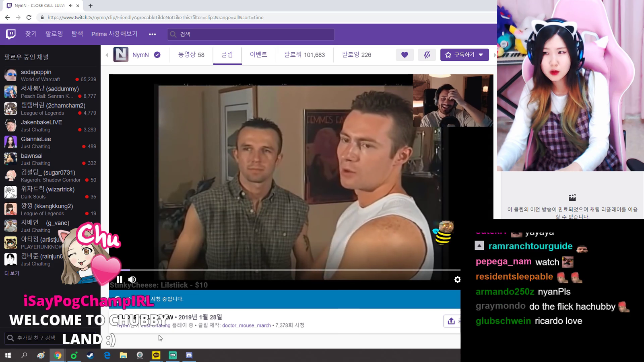Click the verified badge beside NymN
The image size is (644, 362).
(x=157, y=55)
